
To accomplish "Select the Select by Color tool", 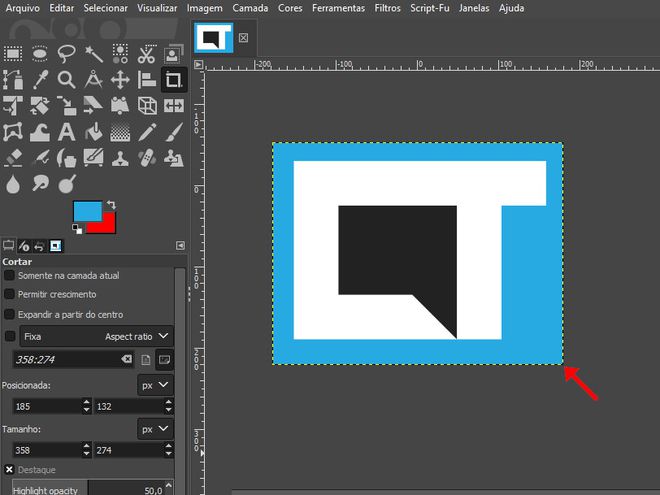I will click(120, 54).
